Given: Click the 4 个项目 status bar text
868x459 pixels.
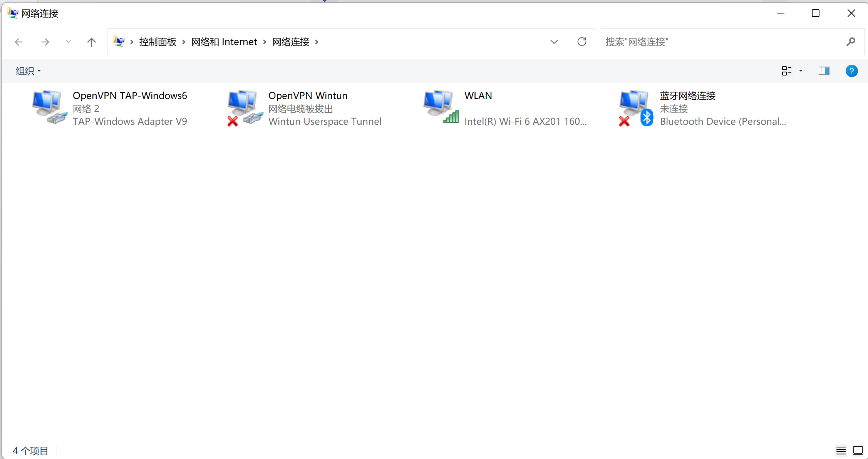Looking at the screenshot, I should [x=30, y=451].
